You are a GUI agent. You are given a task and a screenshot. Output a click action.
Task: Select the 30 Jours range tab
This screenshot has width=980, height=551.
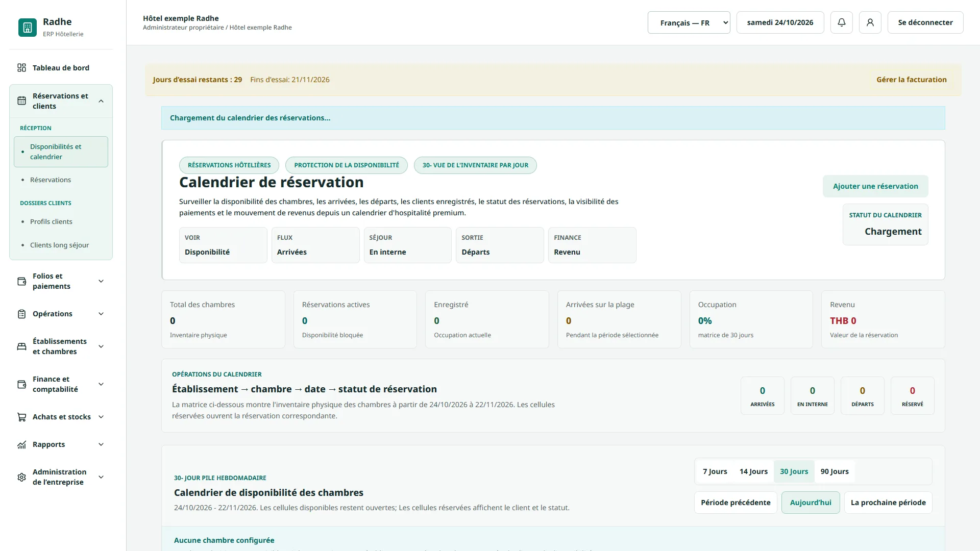click(794, 471)
